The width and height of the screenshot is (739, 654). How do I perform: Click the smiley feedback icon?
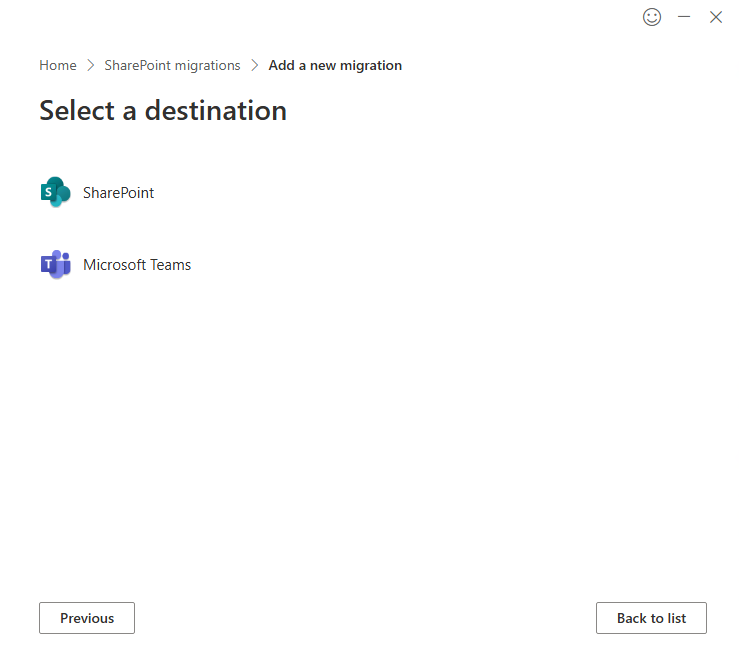(x=652, y=17)
